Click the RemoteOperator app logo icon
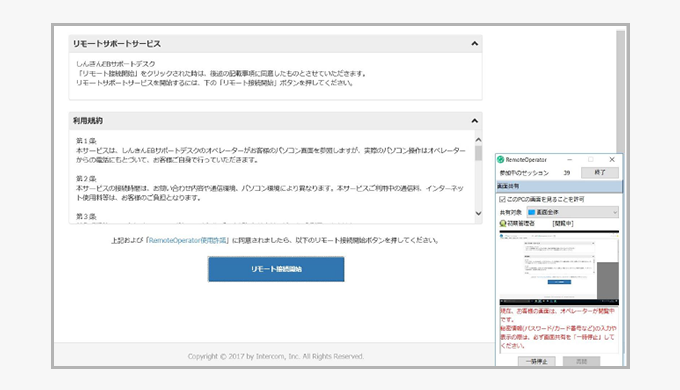This screenshot has width=680, height=390. [x=500, y=160]
